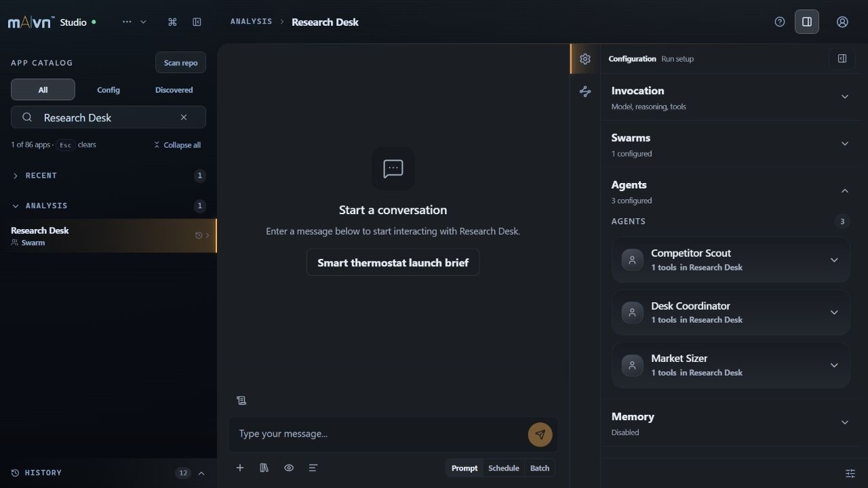Click the text lines icon in composer toolbar
Viewport: 868px width, 488px height.
313,468
